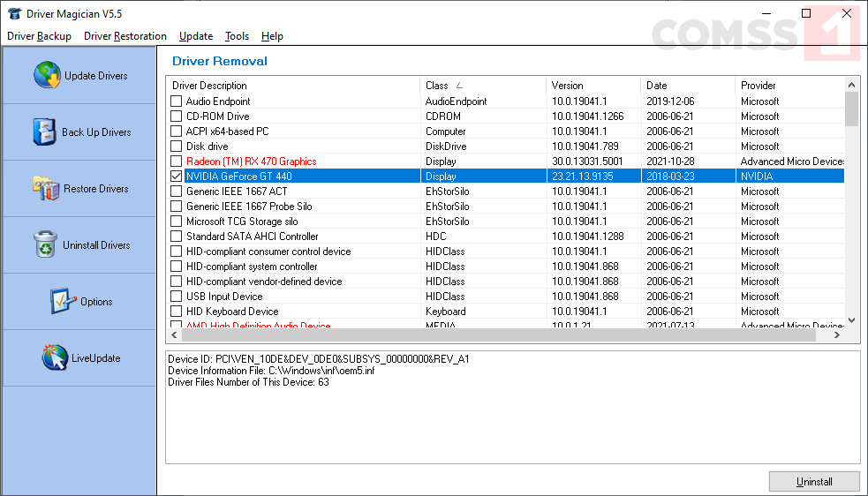
Task: Click the horizontal scrollbar thumb
Action: (498, 334)
